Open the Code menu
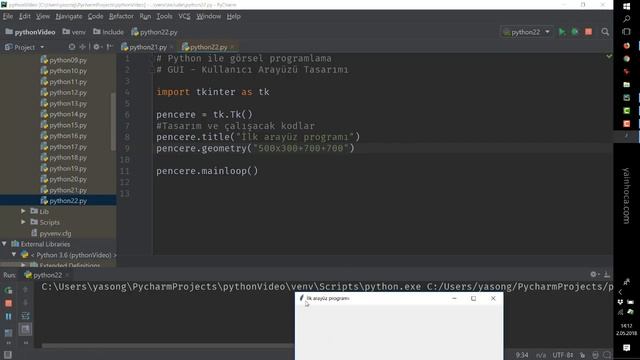Screen dimensions: 640x360 coord(96,16)
